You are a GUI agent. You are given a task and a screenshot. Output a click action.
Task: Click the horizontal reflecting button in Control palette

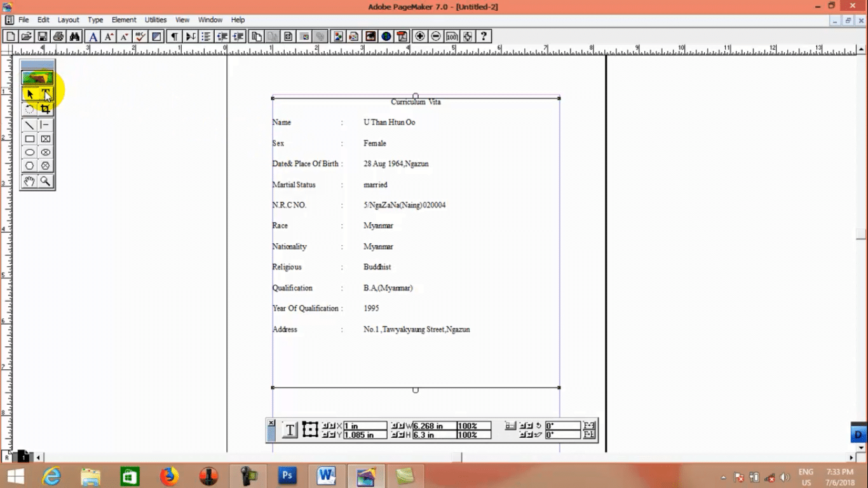click(x=589, y=426)
